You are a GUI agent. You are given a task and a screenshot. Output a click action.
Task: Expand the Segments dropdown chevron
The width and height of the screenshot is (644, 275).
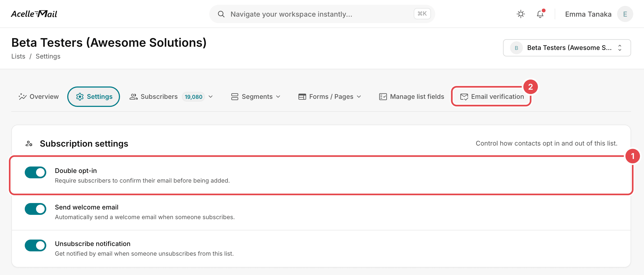coord(278,97)
